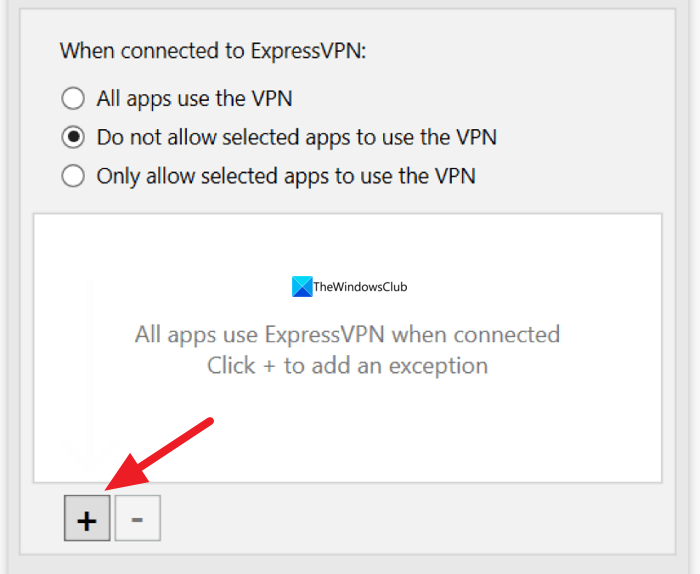Click blank area at bottom-right of apps list
700x574 pixels.
point(600,450)
